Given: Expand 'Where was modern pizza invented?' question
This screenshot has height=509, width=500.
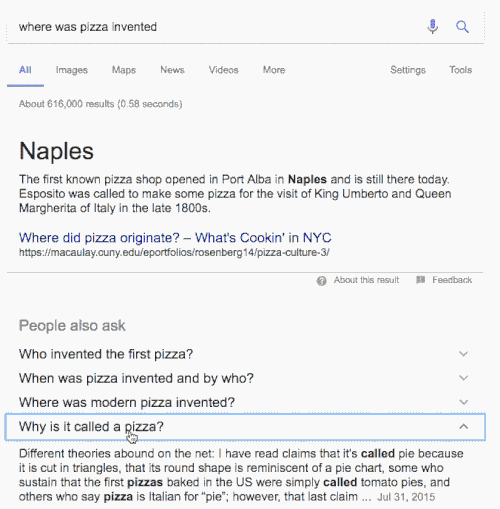Looking at the screenshot, I should (x=245, y=402).
